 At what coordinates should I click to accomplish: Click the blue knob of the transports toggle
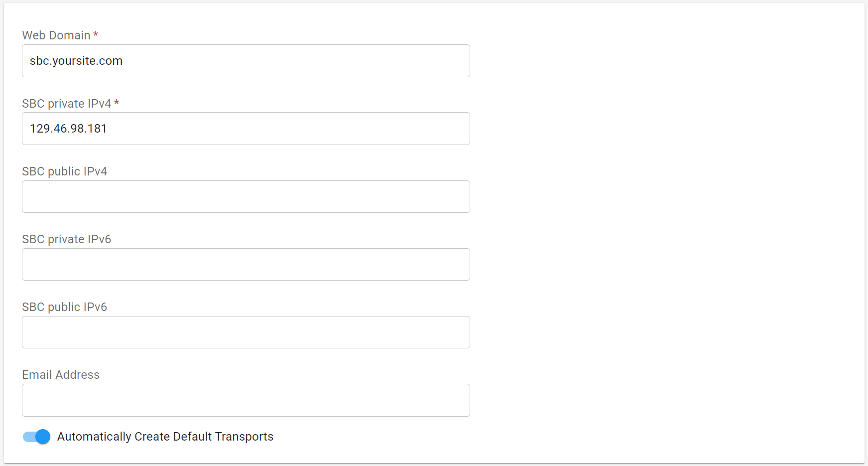pos(43,437)
